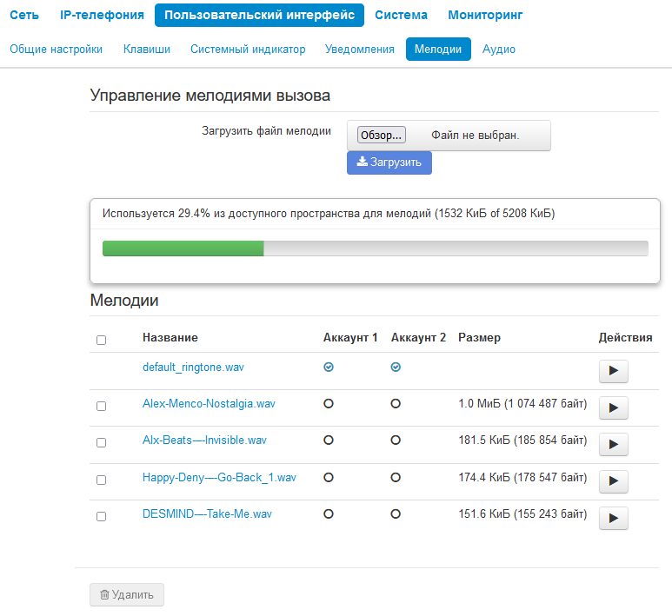Open the IP-телефония main menu

pyautogui.click(x=102, y=15)
